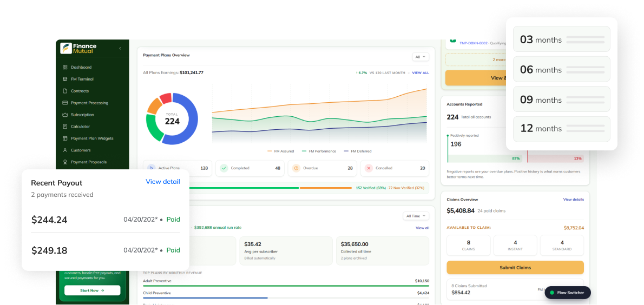Click Paid status on the $244.24 row

coord(173,219)
